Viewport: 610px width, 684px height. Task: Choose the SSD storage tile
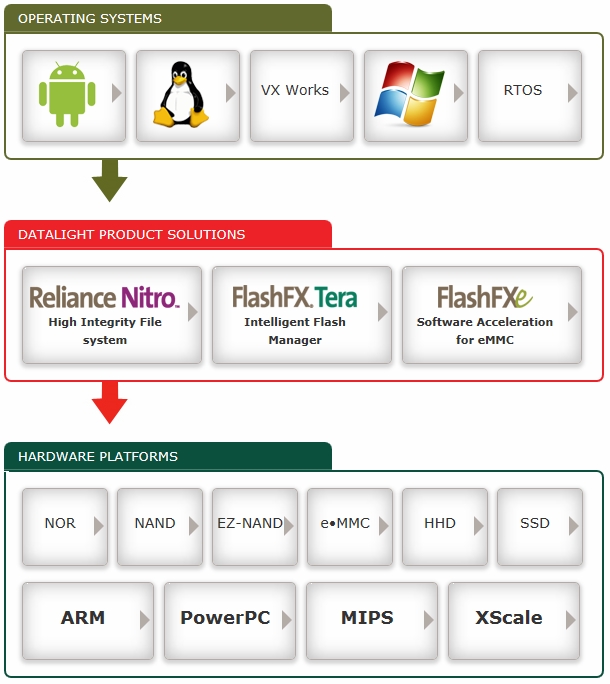(x=540, y=527)
